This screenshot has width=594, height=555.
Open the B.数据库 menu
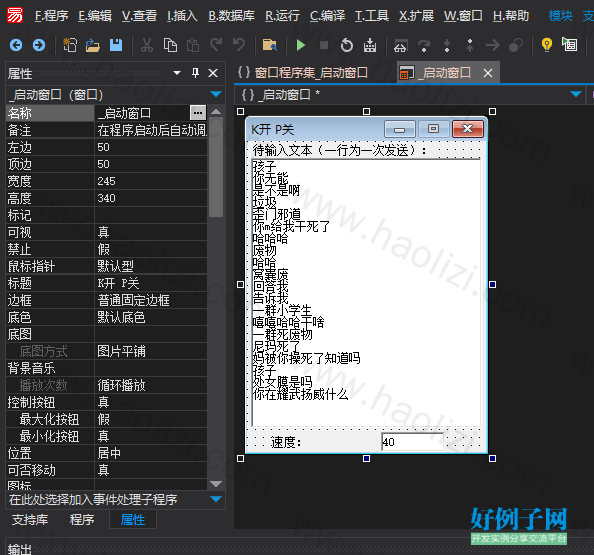pos(231,16)
